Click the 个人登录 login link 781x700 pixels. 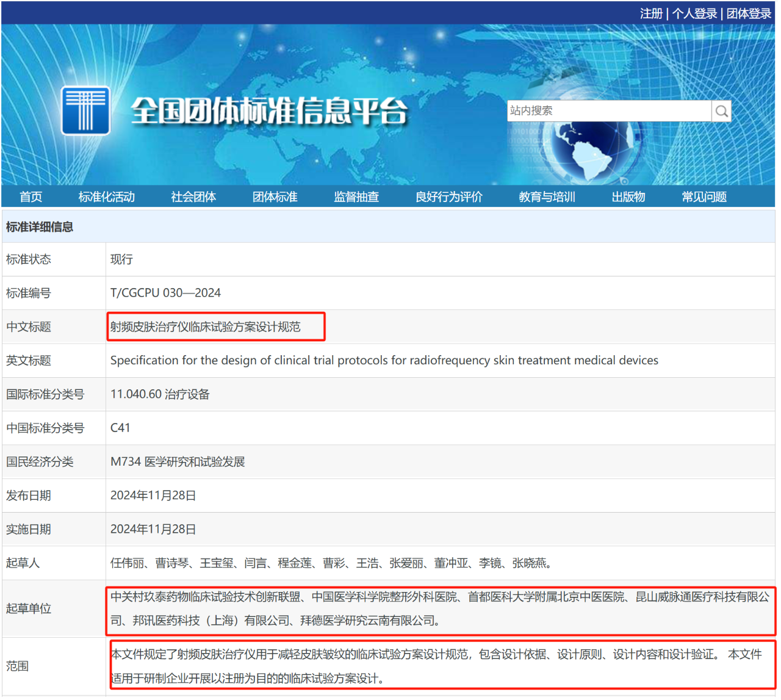pyautogui.click(x=694, y=13)
